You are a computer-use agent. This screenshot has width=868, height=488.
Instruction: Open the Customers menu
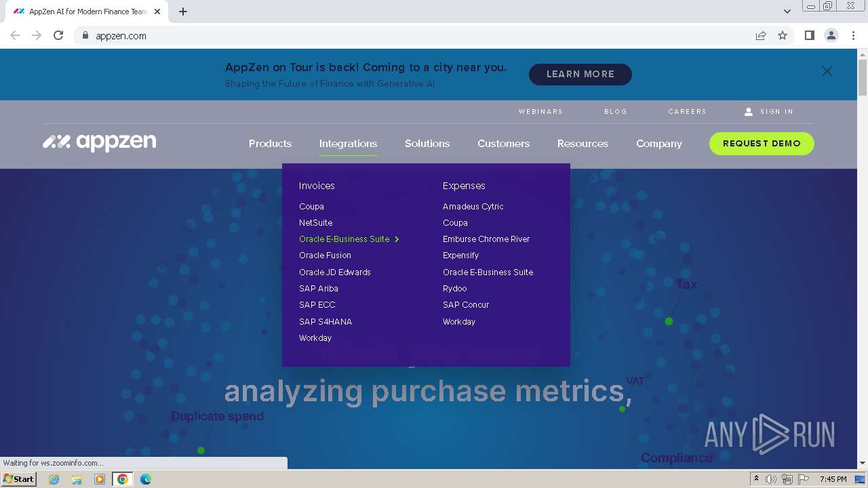[x=504, y=144]
